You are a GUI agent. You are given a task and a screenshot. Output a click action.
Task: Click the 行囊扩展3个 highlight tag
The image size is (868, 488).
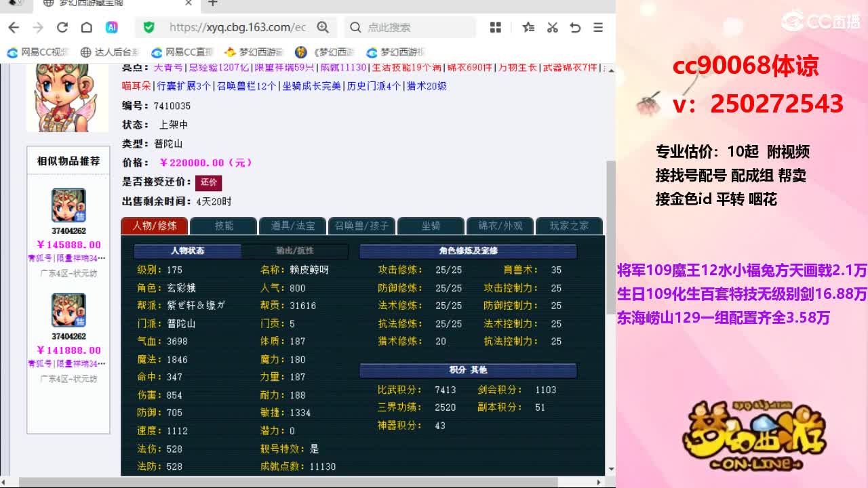[184, 86]
